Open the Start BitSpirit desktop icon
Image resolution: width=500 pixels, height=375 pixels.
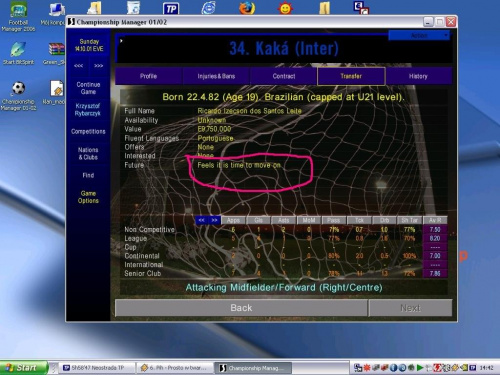[18, 53]
